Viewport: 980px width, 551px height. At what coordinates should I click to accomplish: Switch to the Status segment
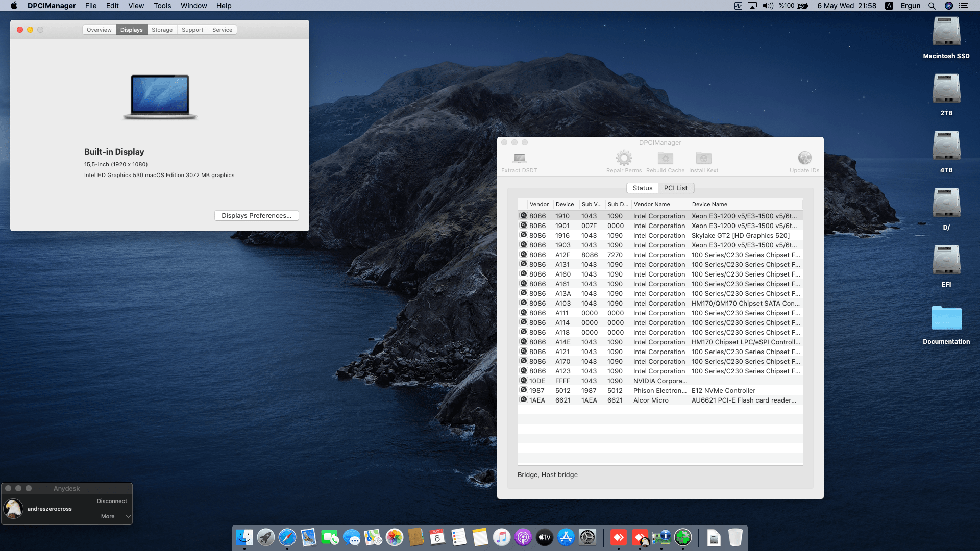642,188
